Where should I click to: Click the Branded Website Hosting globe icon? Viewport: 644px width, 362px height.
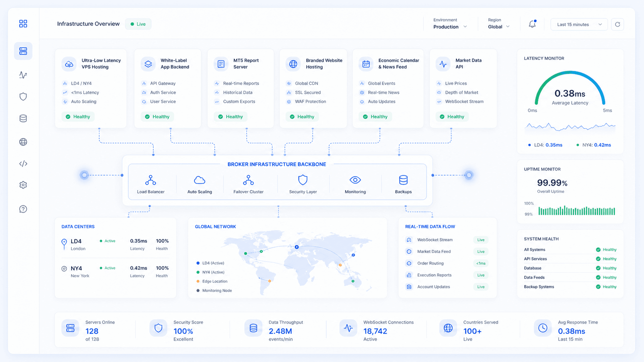coord(293,64)
